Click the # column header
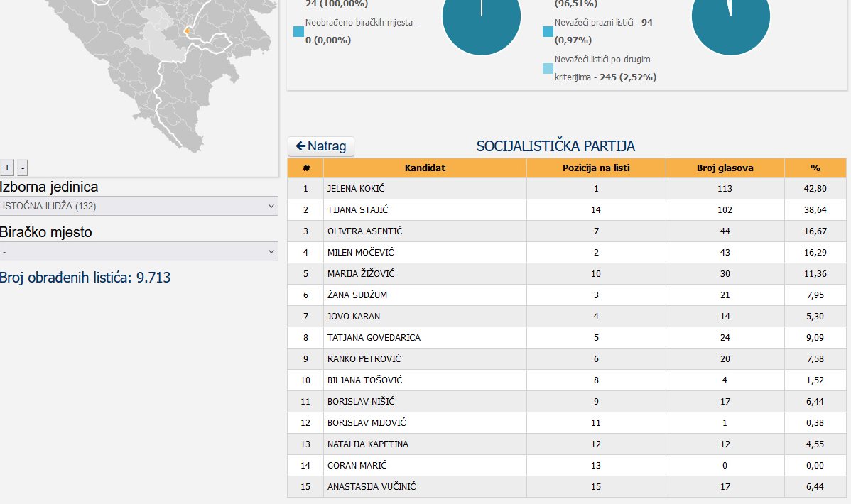 (x=305, y=168)
